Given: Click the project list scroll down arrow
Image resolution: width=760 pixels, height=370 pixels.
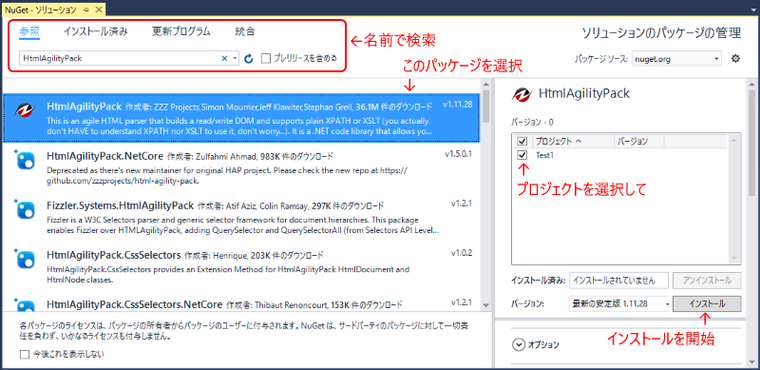Looking at the screenshot, I should tap(734, 258).
